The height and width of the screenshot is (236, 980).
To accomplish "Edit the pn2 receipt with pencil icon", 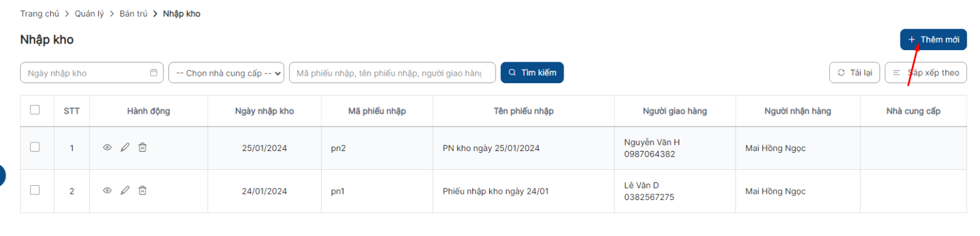I will point(125,147).
